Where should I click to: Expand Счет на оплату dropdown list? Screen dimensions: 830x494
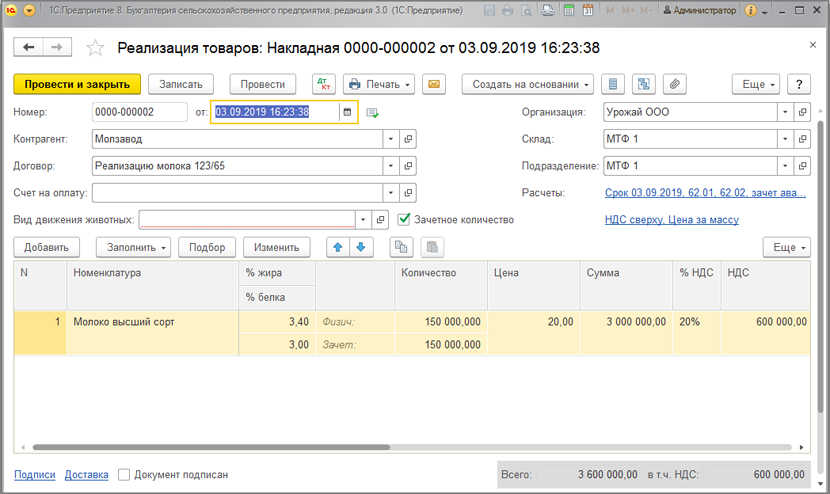tap(391, 193)
